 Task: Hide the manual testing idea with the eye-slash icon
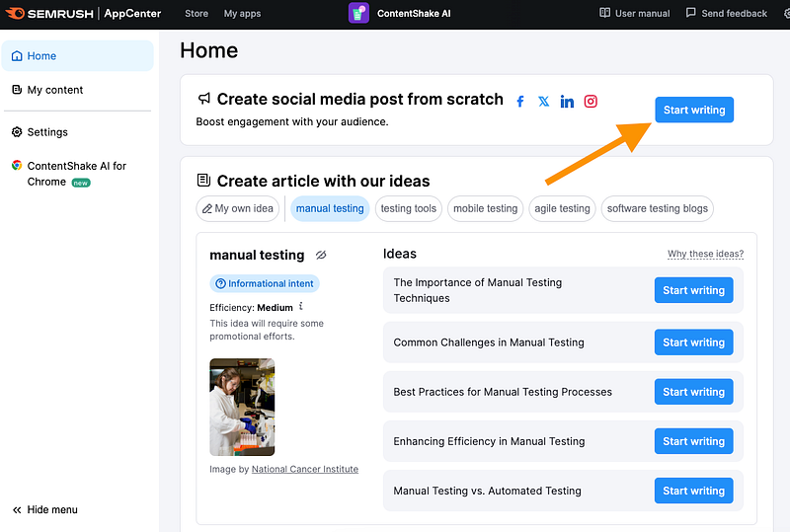coord(321,255)
